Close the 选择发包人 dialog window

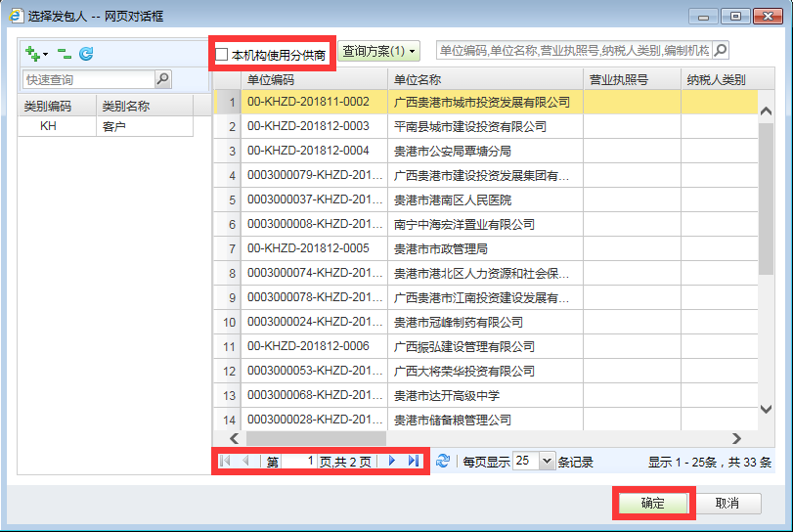tap(768, 17)
